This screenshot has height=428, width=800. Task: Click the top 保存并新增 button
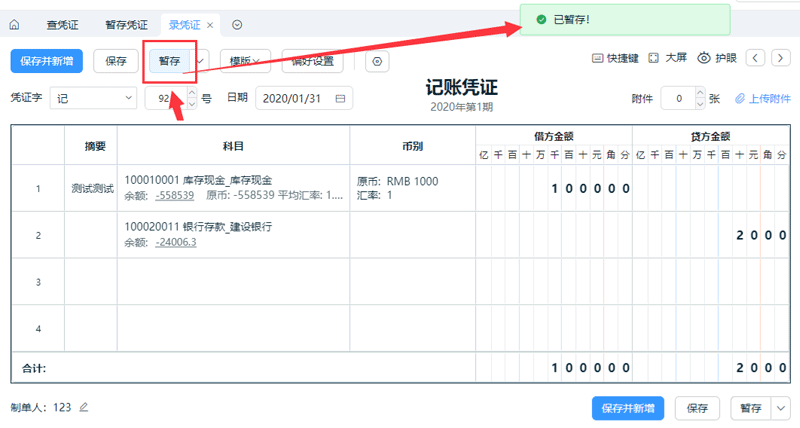click(x=46, y=61)
